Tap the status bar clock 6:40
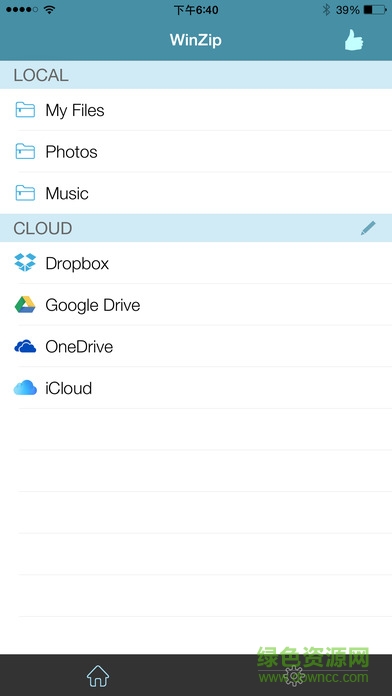The height and width of the screenshot is (696, 392). tap(196, 10)
